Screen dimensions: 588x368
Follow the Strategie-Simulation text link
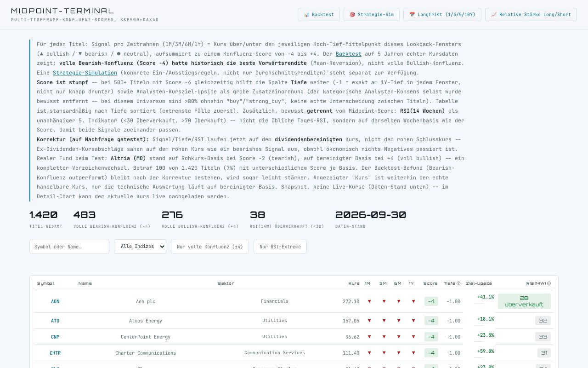[85, 73]
